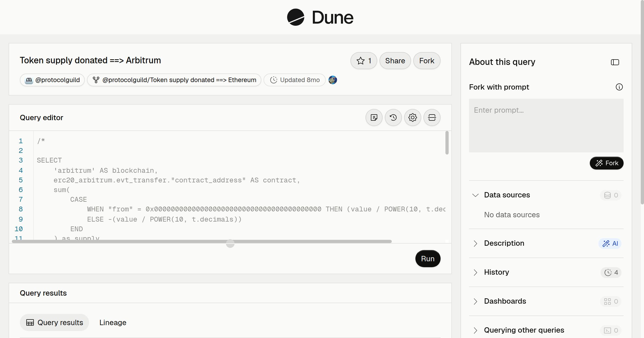Switch to the Query results tab

54,322
